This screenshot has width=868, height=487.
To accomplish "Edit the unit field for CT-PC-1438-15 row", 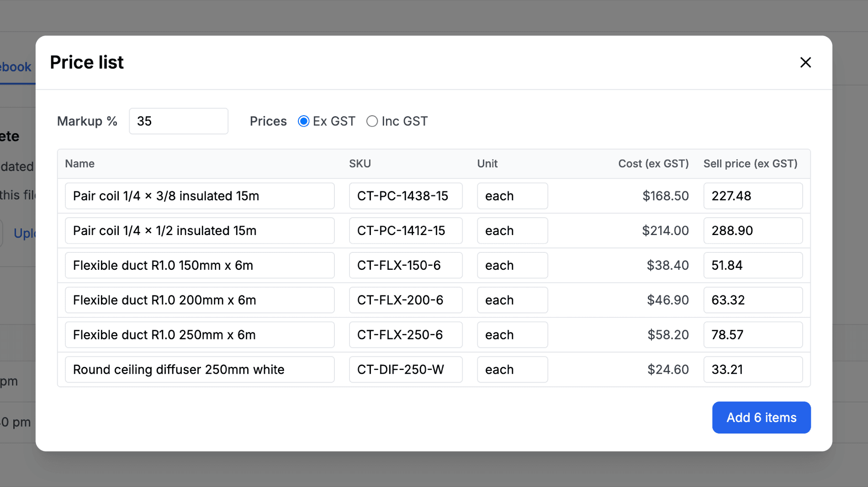I will (513, 196).
